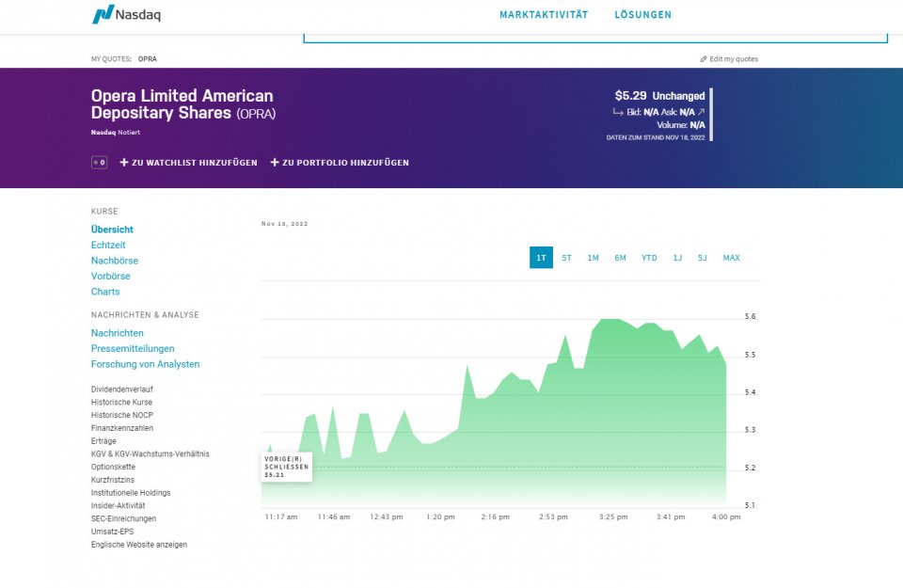
Task: Click the OPRA quote in My Quotes
Action: [x=148, y=58]
